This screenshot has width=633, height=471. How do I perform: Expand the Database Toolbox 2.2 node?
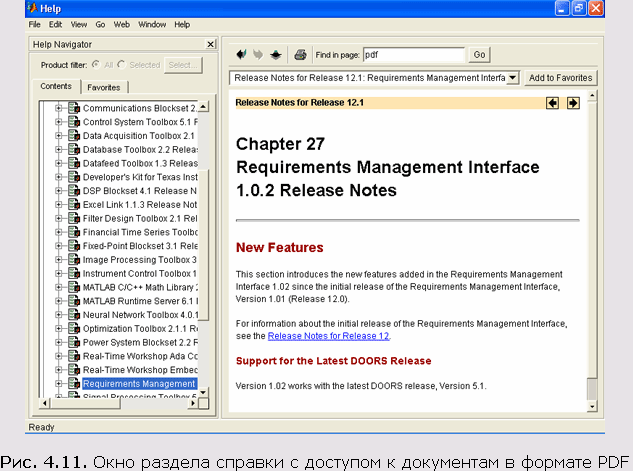coord(59,149)
